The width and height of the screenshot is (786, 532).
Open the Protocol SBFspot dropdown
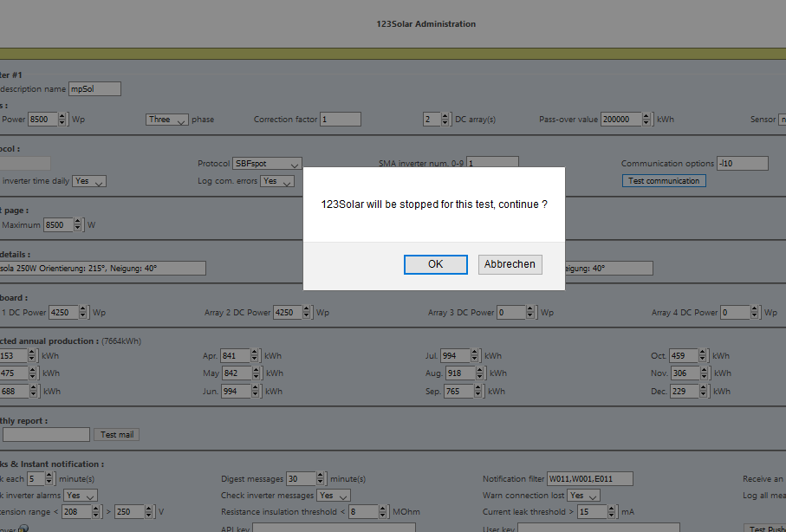pos(267,164)
